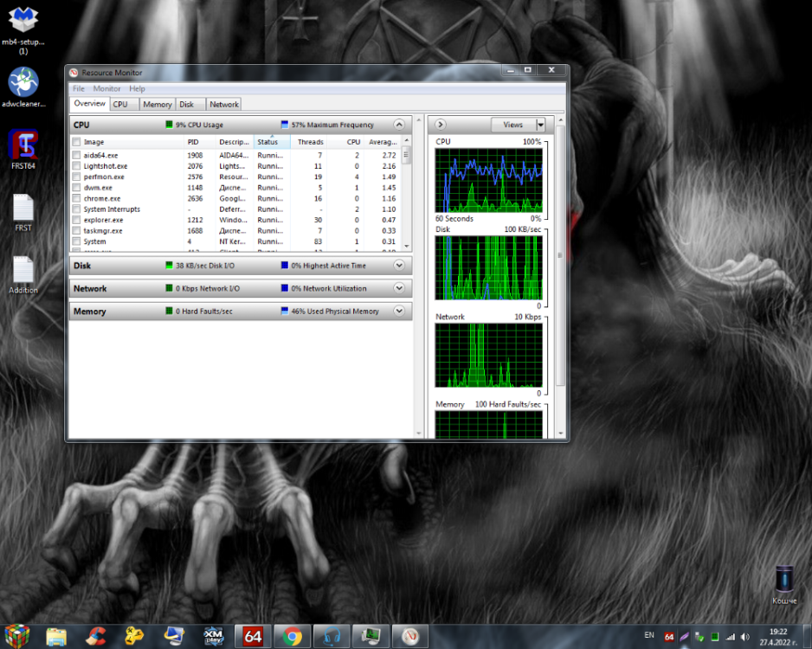Click the Rubik's cube Start button
Screen dimensions: 812x649
[x=17, y=636]
